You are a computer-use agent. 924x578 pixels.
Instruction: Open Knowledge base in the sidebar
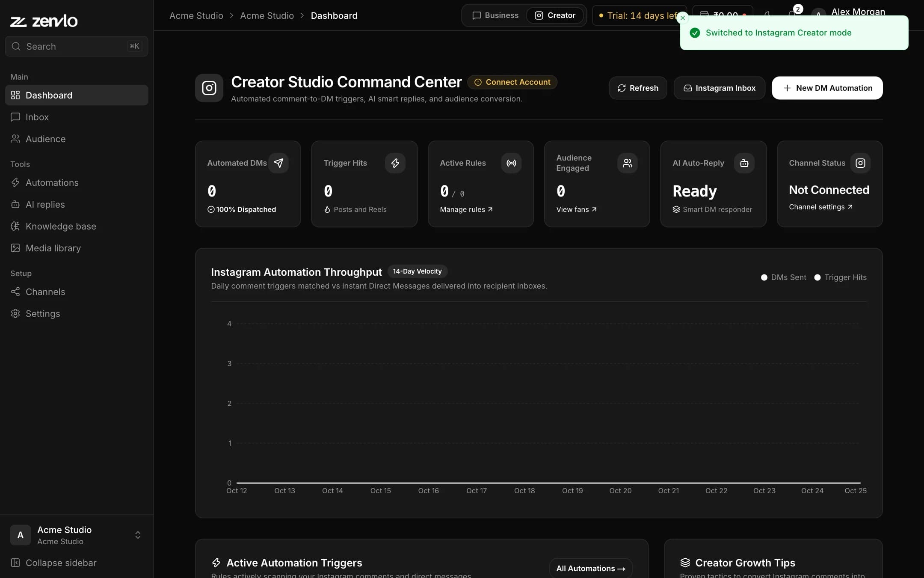[x=77, y=226]
